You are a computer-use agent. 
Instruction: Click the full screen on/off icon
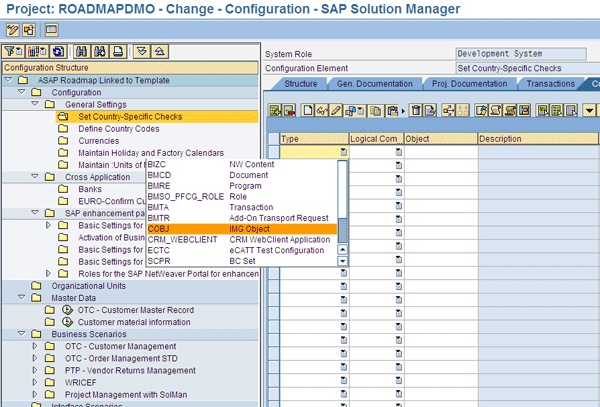(52, 30)
